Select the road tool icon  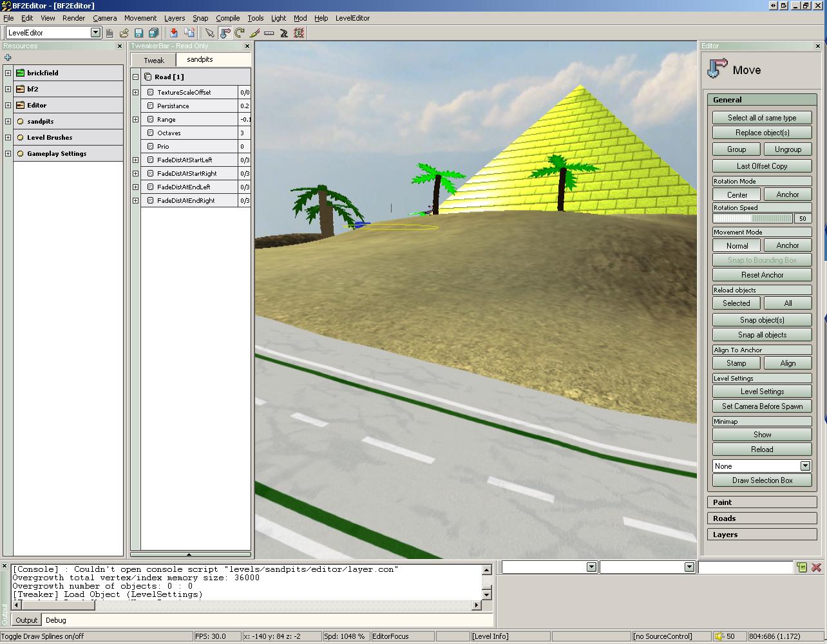pyautogui.click(x=284, y=33)
